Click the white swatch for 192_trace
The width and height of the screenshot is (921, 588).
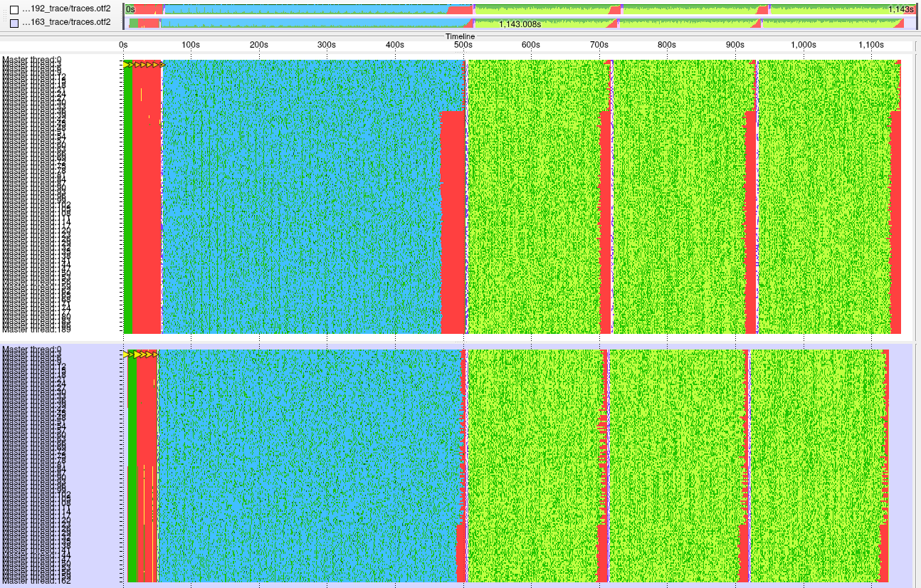pos(14,9)
